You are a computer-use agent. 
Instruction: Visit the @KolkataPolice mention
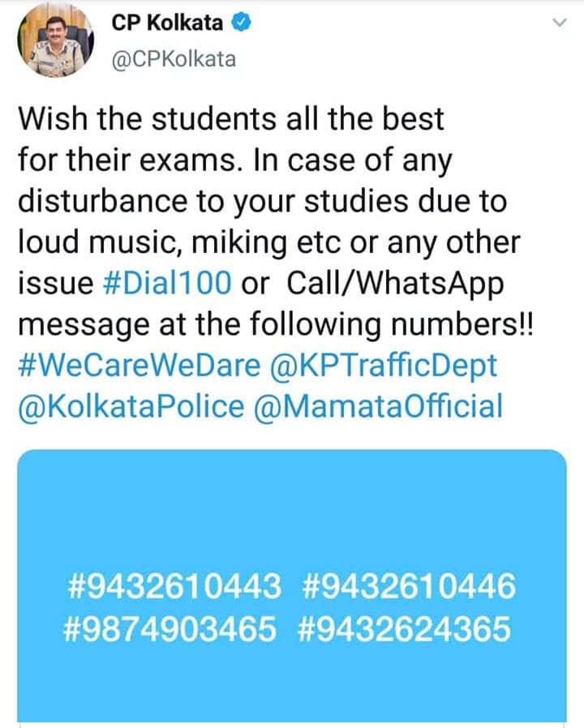pyautogui.click(x=131, y=406)
